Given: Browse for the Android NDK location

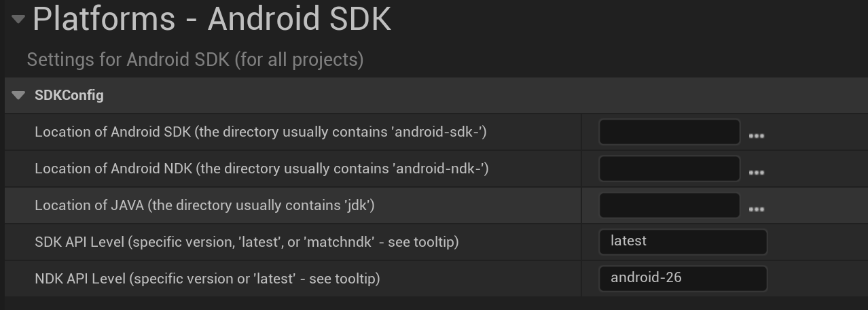Looking at the screenshot, I should (756, 173).
